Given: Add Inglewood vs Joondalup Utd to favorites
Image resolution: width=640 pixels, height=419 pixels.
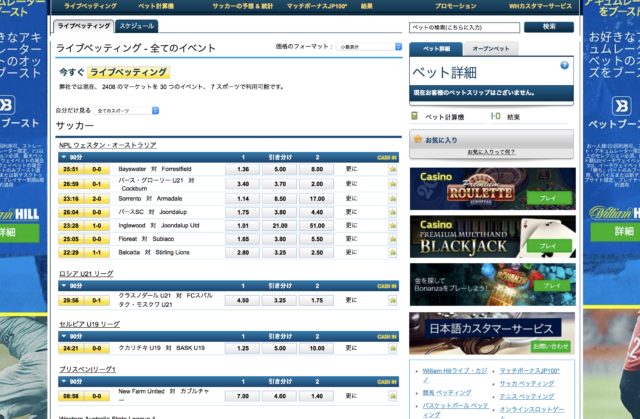Looking at the screenshot, I should click(x=393, y=226).
